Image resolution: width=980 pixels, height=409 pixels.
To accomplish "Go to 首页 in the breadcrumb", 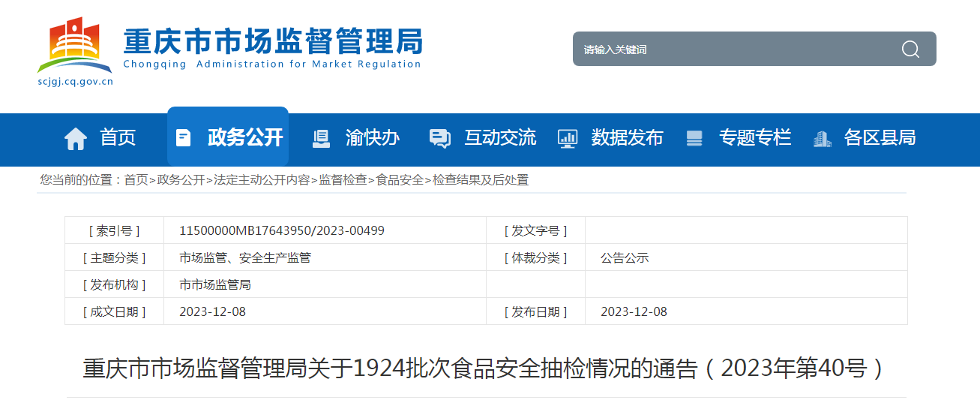I will click(136, 180).
